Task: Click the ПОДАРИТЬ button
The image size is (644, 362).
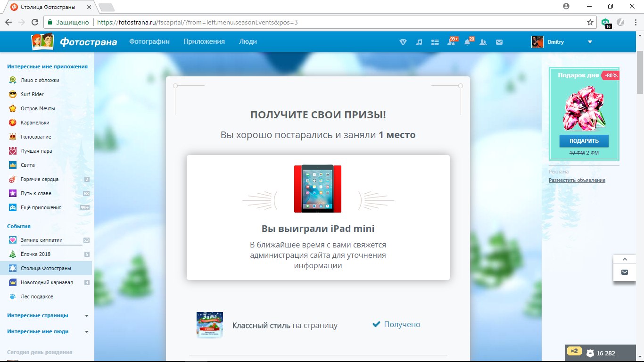Action: (x=584, y=141)
